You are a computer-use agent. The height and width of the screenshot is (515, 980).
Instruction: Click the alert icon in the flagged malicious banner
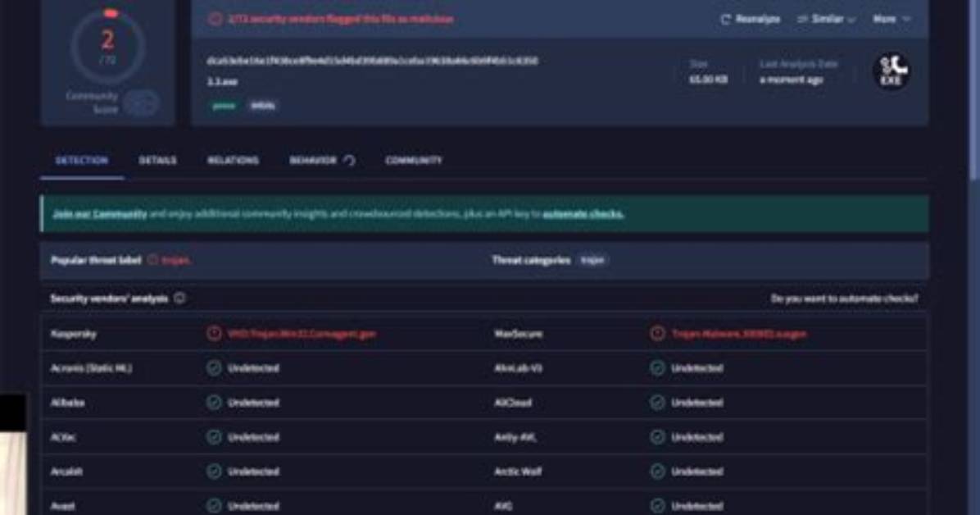click(215, 19)
